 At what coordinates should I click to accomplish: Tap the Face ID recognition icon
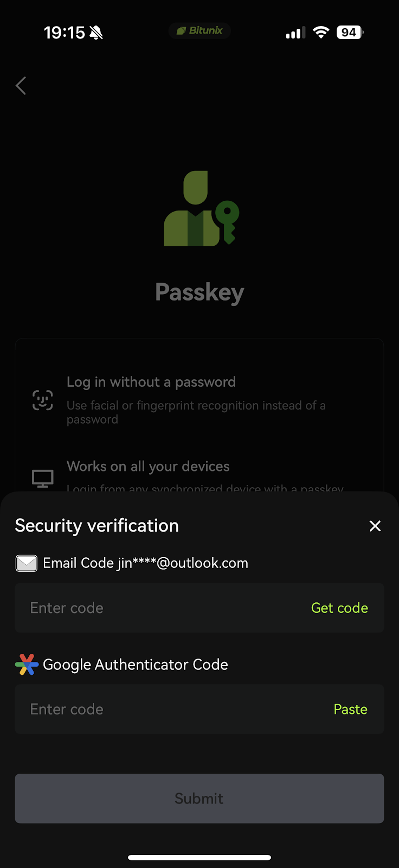[43, 400]
